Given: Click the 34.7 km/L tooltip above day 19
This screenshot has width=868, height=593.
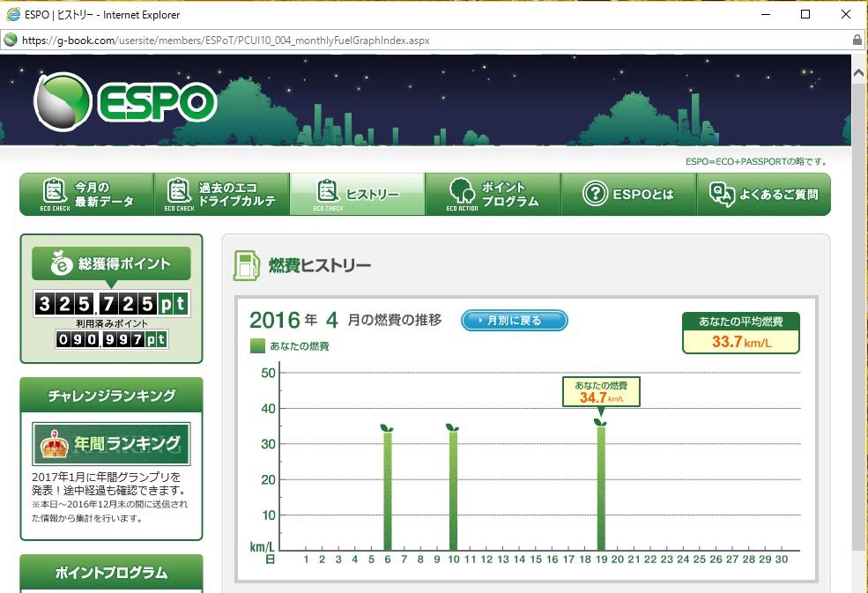Looking at the screenshot, I should [x=601, y=392].
